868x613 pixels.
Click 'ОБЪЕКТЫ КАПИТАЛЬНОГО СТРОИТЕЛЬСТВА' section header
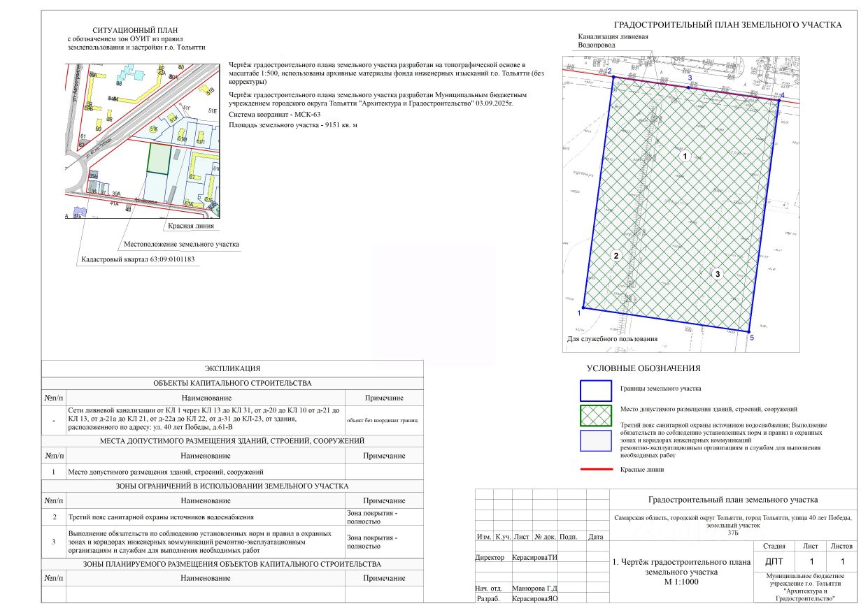point(233,383)
